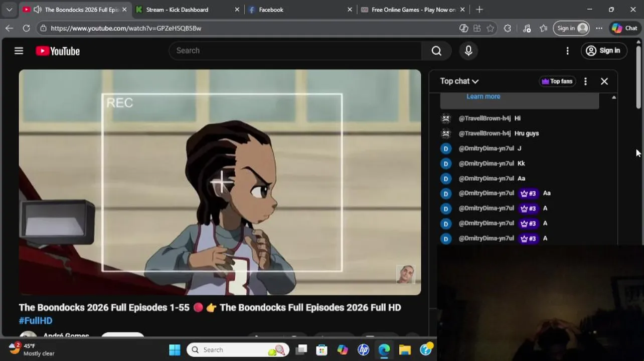This screenshot has height=361, width=644.
Task: Start voice search with the microphone icon
Action: point(468,51)
